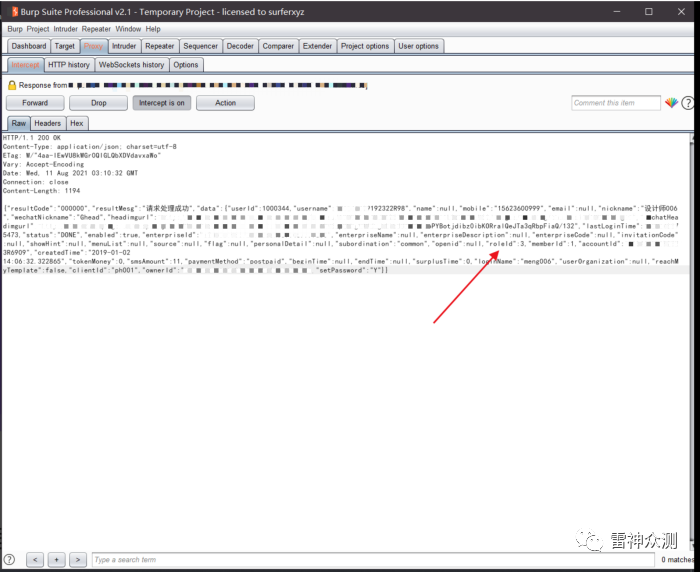Click the Vary: Accept-Encoding line
The height and width of the screenshot is (572, 700).
coord(43,164)
